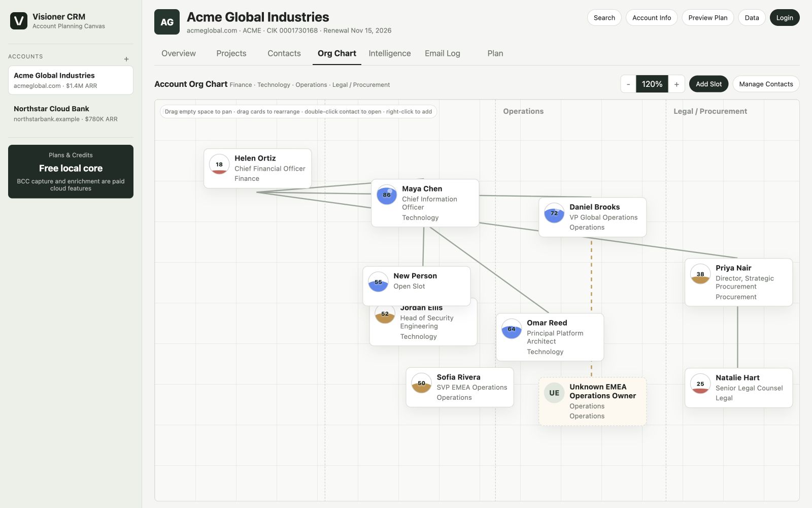Select Helen Ortiz contact name
The image size is (812, 508).
(x=255, y=158)
